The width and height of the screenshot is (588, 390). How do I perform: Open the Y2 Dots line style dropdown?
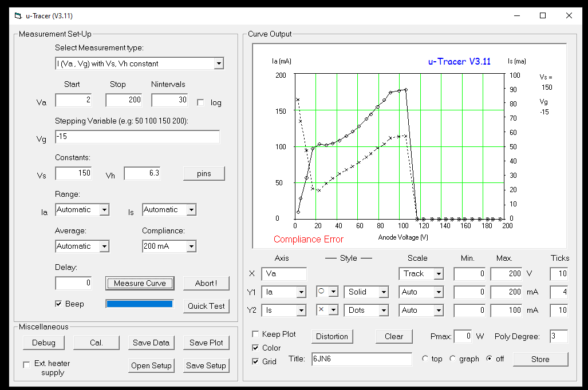pyautogui.click(x=384, y=311)
